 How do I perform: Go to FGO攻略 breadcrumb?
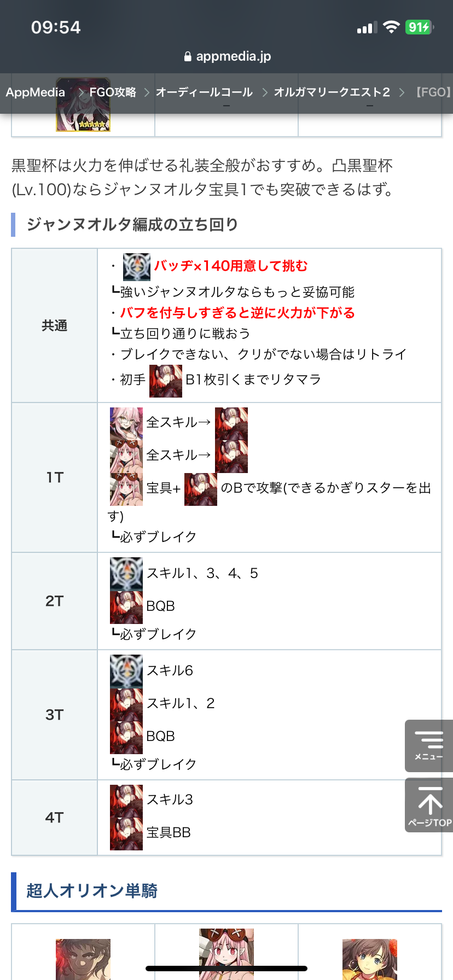click(113, 92)
